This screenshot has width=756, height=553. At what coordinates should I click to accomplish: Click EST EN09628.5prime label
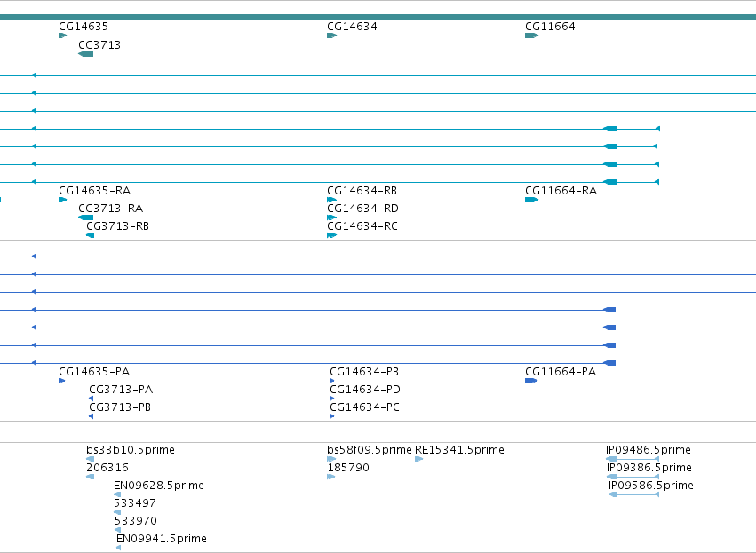pyautogui.click(x=159, y=486)
